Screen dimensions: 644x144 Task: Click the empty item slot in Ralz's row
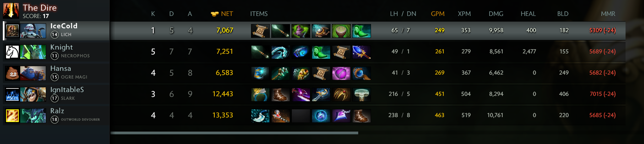pos(301,116)
